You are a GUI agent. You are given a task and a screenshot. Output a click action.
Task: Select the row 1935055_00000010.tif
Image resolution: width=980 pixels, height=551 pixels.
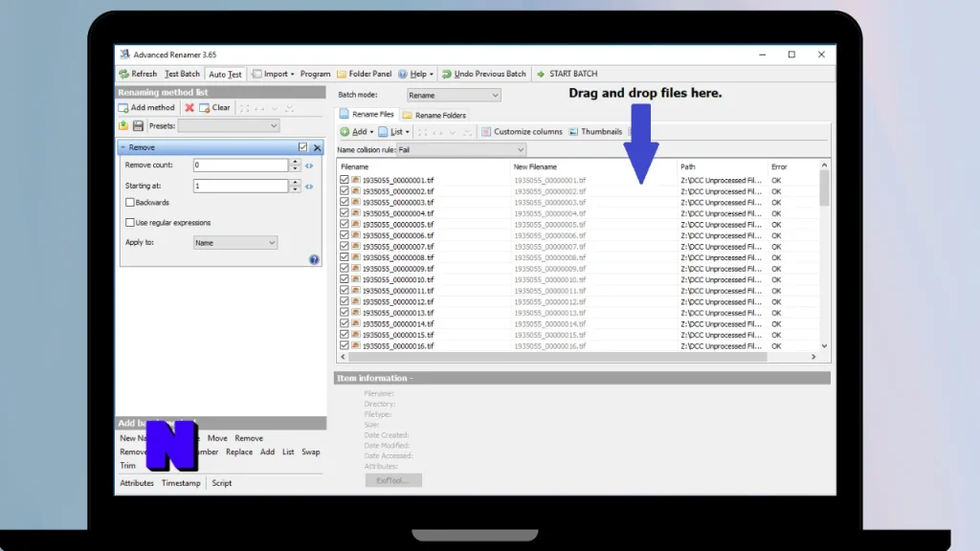[578, 279]
